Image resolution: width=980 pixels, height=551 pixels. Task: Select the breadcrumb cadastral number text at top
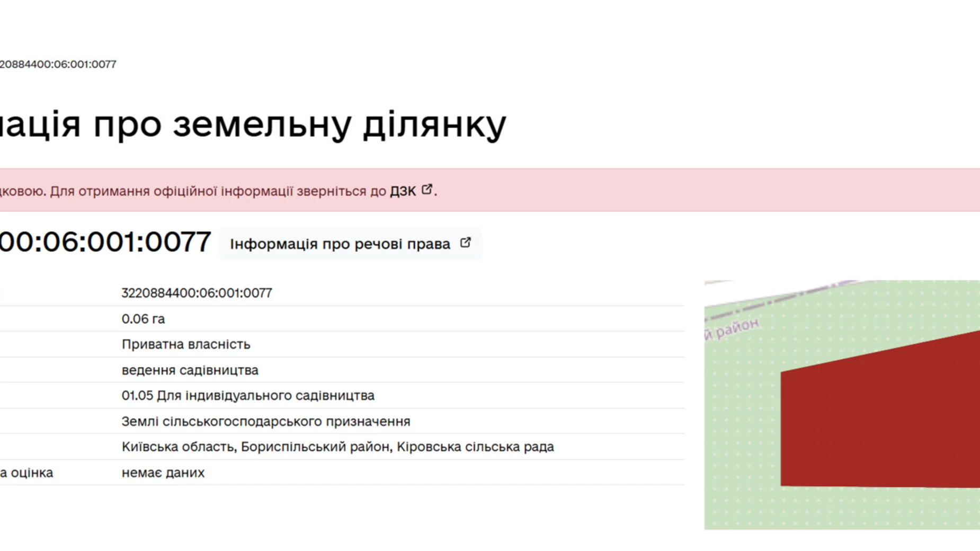tap(58, 64)
